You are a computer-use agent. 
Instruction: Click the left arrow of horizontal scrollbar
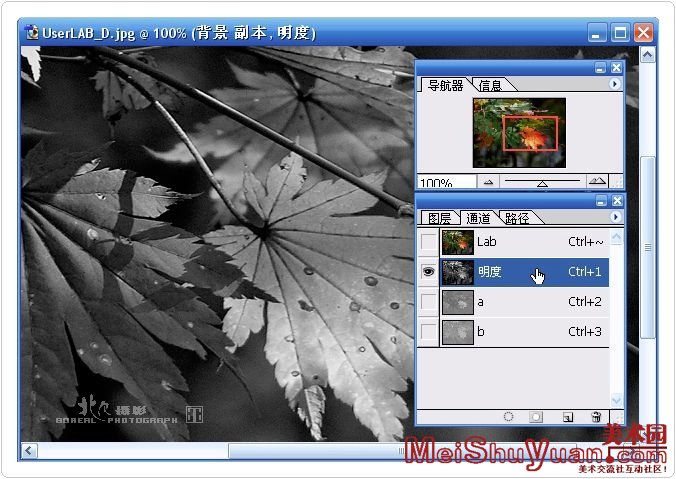[29, 451]
